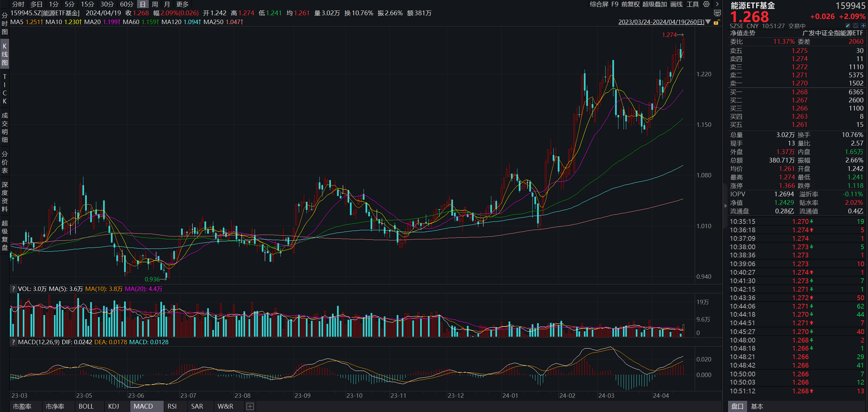The width and height of the screenshot is (868, 412).
Task: Click the bell alert icon under the price
Action: pyautogui.click(x=856, y=25)
